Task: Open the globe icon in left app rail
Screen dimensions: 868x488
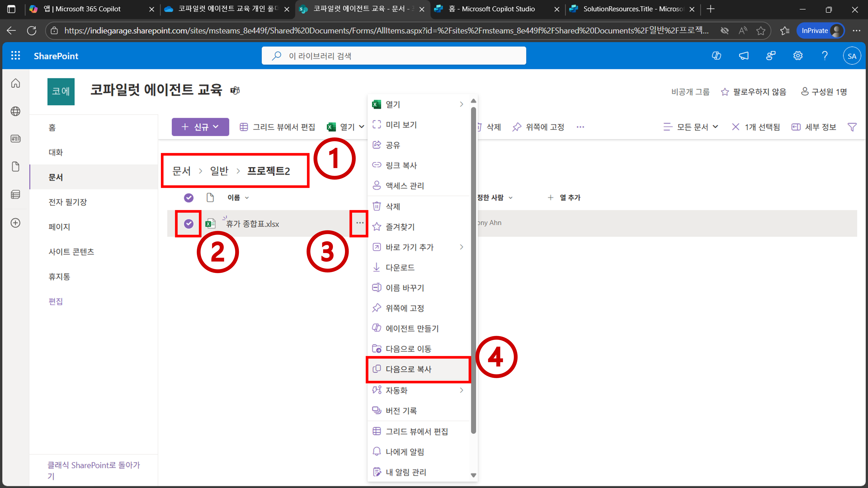Action: coord(15,111)
